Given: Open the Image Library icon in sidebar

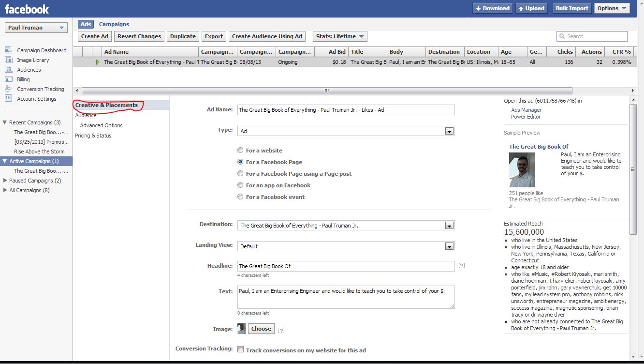Looking at the screenshot, I should [x=8, y=60].
